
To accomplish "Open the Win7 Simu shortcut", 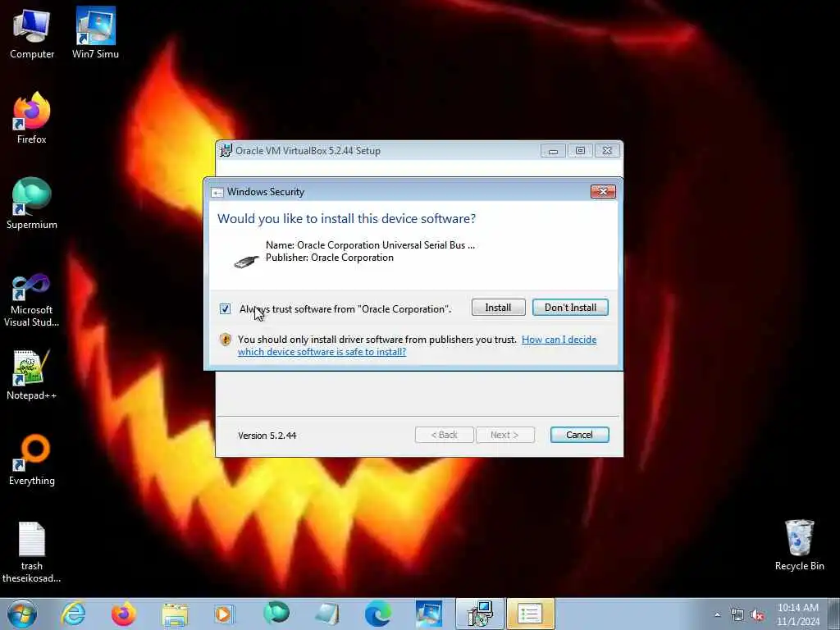I will 95,33.
